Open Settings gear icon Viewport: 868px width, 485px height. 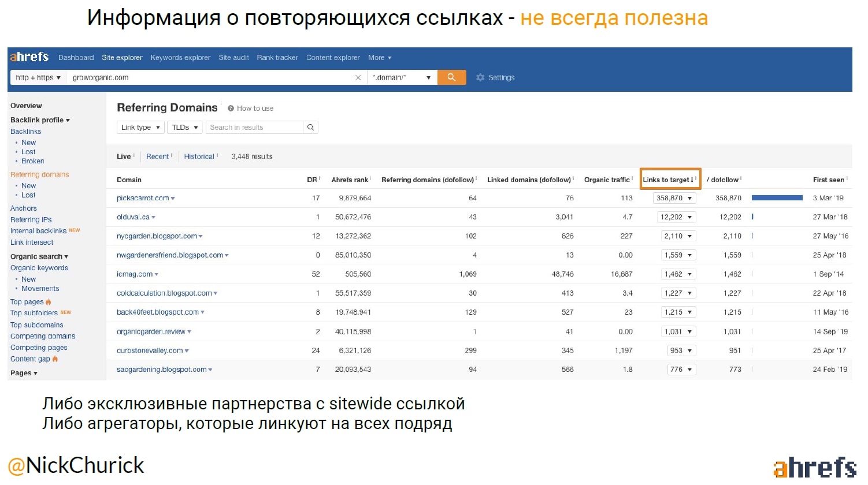(480, 77)
